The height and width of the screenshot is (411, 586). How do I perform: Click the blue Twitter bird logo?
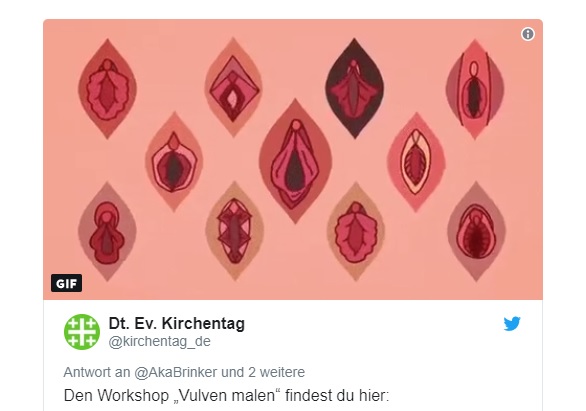(512, 324)
